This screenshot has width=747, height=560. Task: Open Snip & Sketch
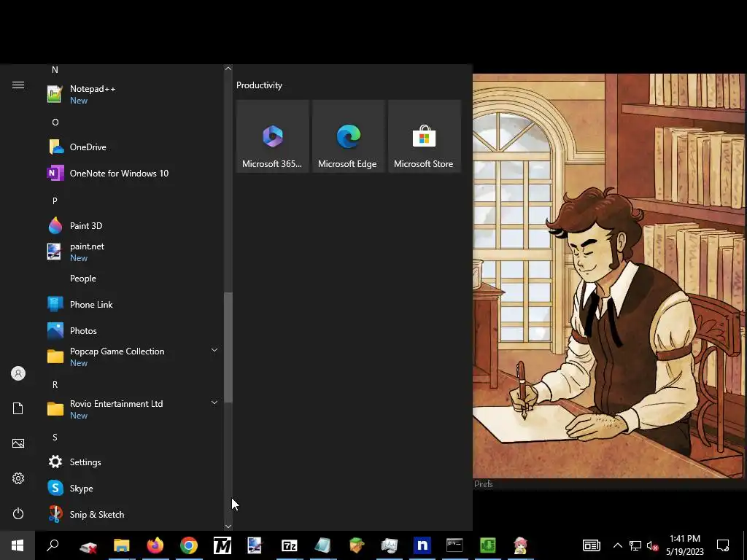pyautogui.click(x=133, y=514)
